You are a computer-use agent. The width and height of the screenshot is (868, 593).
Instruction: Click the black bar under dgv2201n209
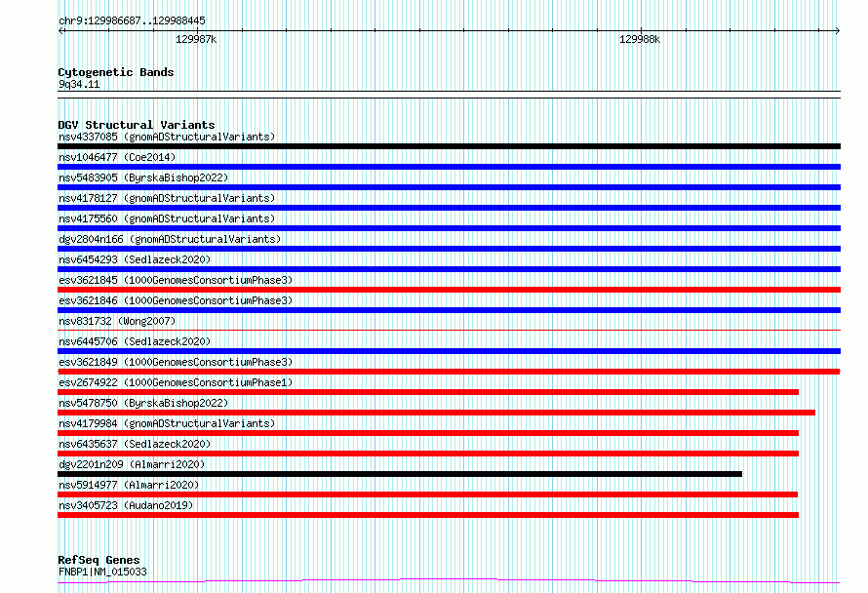[400, 474]
